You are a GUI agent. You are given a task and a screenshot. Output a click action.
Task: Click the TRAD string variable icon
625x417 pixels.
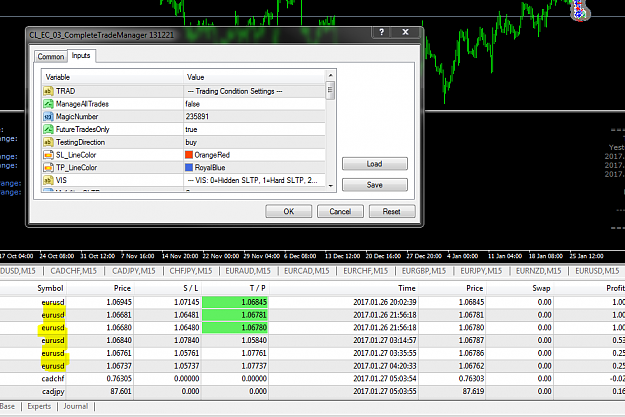[48, 91]
